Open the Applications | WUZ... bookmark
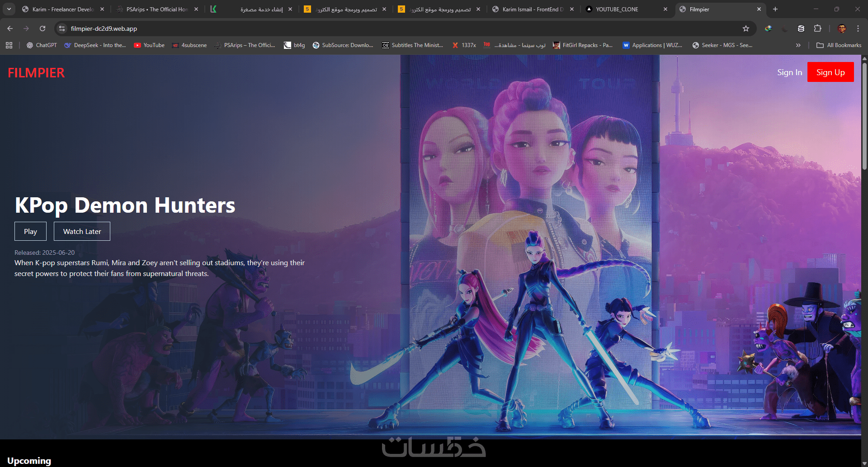Viewport: 868px width, 467px height. (x=652, y=45)
